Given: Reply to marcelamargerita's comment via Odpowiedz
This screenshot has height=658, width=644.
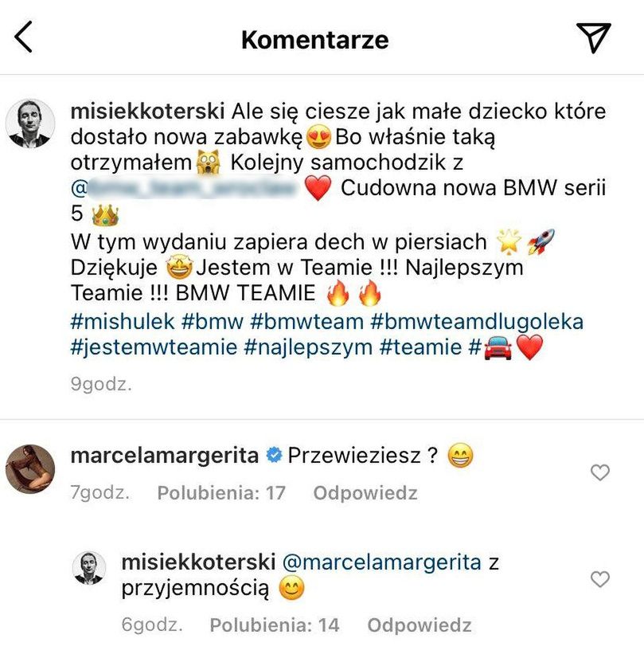Looking at the screenshot, I should click(365, 493).
